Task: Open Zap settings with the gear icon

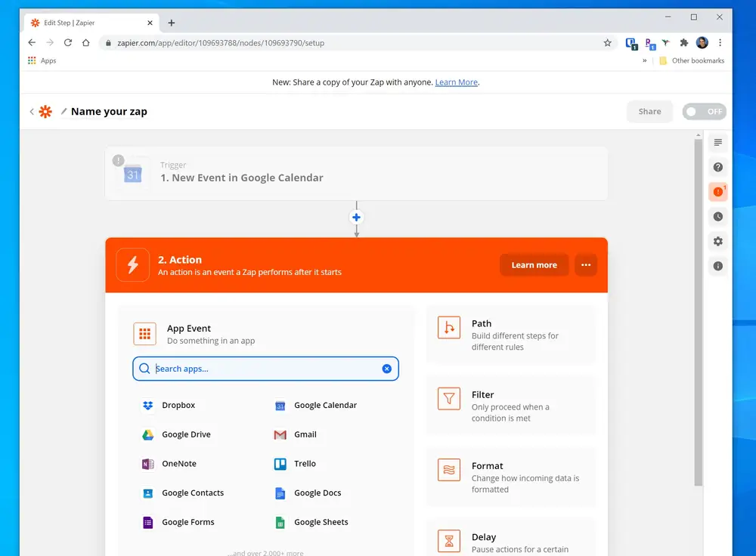Action: pyautogui.click(x=717, y=241)
